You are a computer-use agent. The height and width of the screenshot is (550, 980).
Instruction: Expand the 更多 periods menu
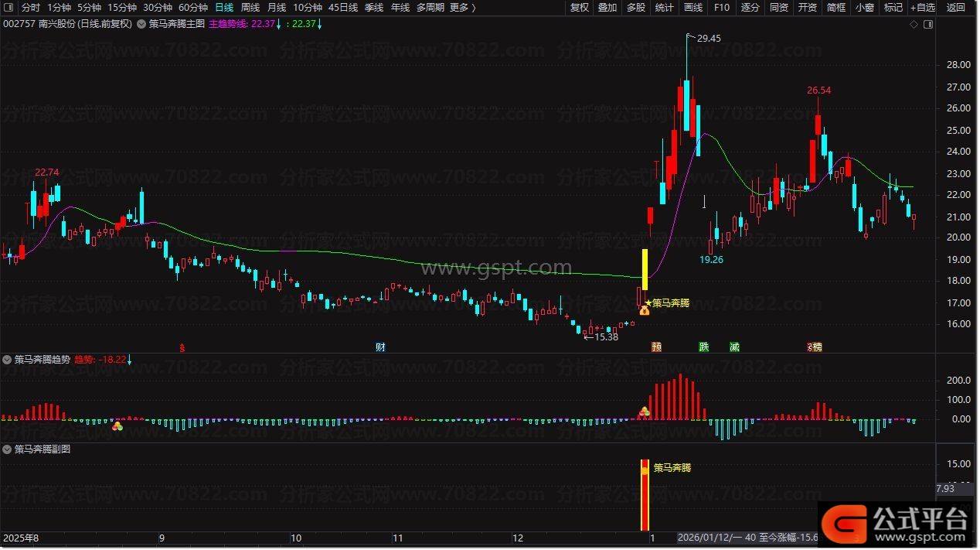462,8
